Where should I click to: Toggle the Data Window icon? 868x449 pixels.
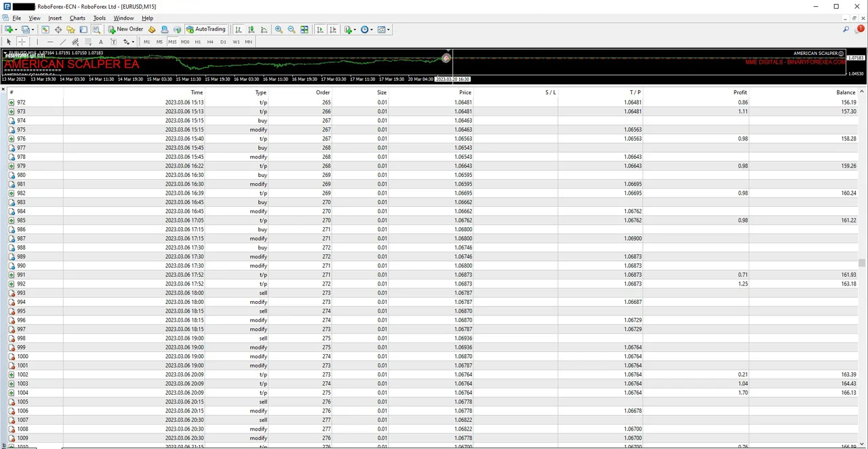click(x=58, y=29)
